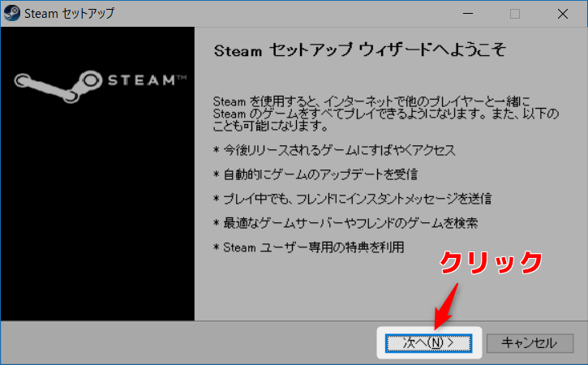Click text 'プレイ中でも、フレンドにインスタントメッセージを送信'
Image resolution: width=588 pixels, height=365 pixels.
(x=358, y=199)
